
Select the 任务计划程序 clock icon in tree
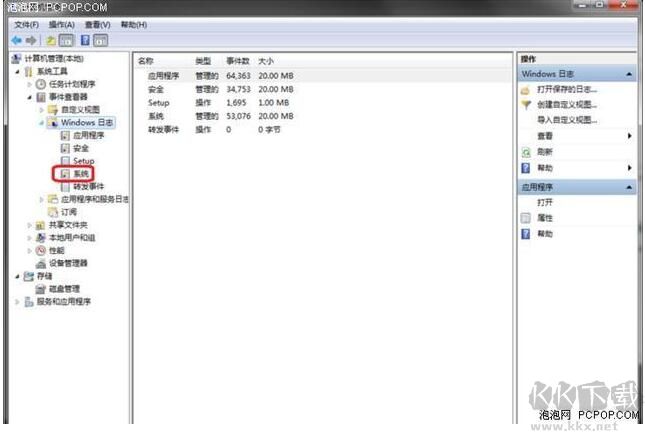click(x=40, y=84)
